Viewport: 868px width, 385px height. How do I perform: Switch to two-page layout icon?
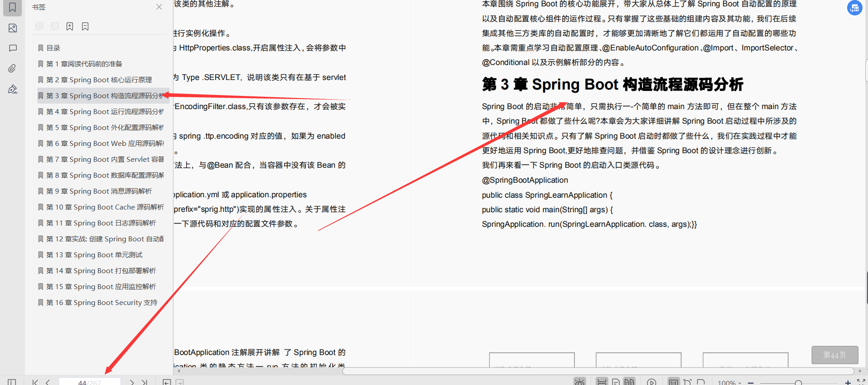coord(629,382)
